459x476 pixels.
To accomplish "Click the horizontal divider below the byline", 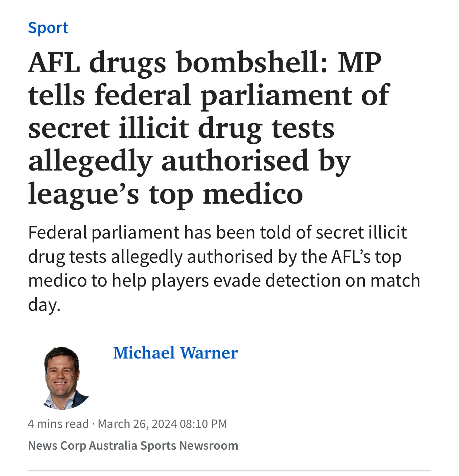I will [x=229, y=471].
